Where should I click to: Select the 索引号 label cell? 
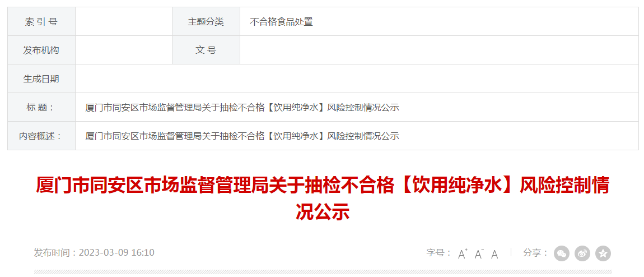point(41,22)
